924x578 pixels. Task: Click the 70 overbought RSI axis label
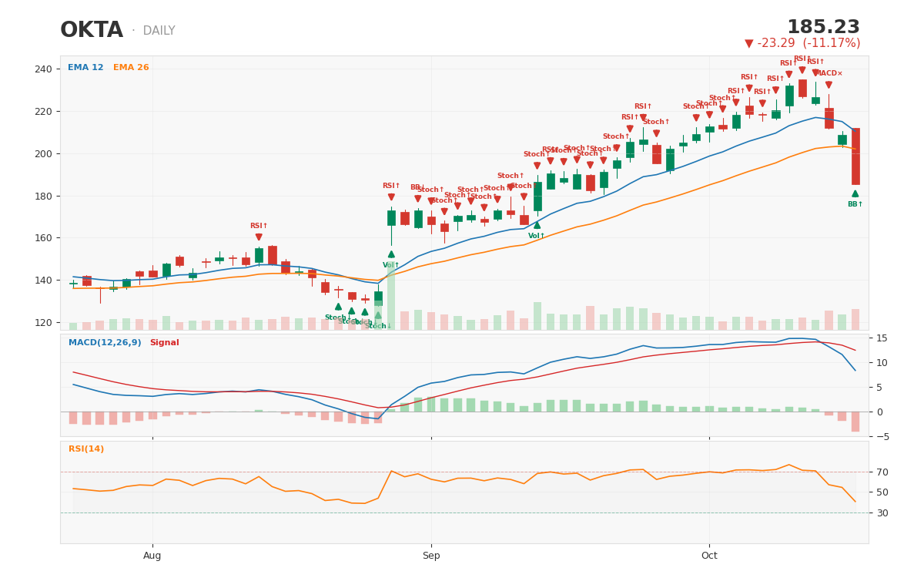882,472
